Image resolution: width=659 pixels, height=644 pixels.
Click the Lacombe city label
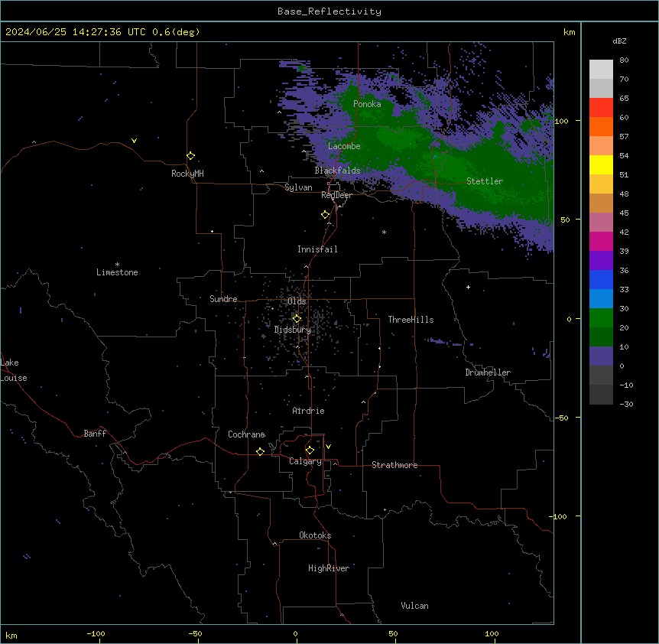pyautogui.click(x=344, y=146)
